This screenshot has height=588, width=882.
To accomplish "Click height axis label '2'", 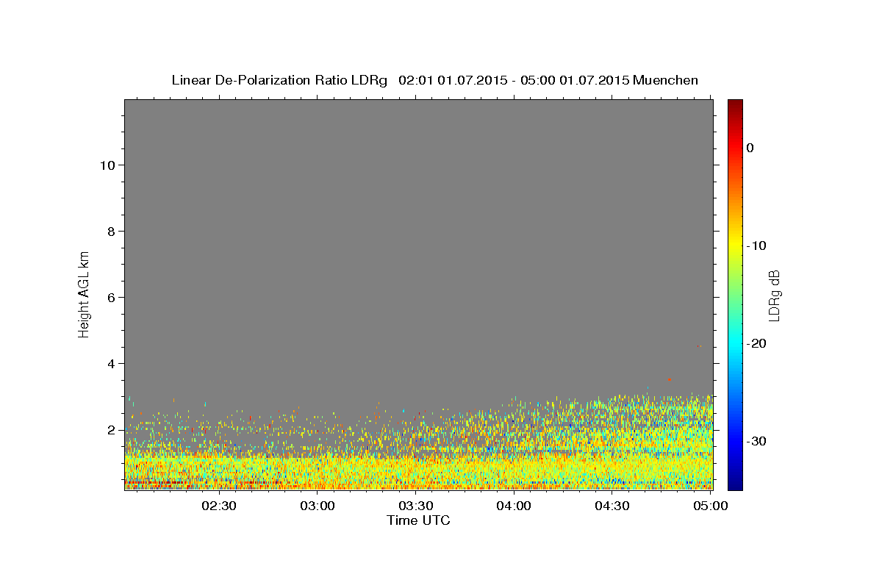I will (112, 430).
